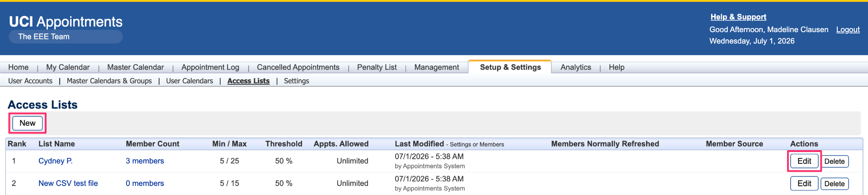This screenshot has width=868, height=195.
Task: Click the Access Lists page heading
Action: (x=43, y=105)
